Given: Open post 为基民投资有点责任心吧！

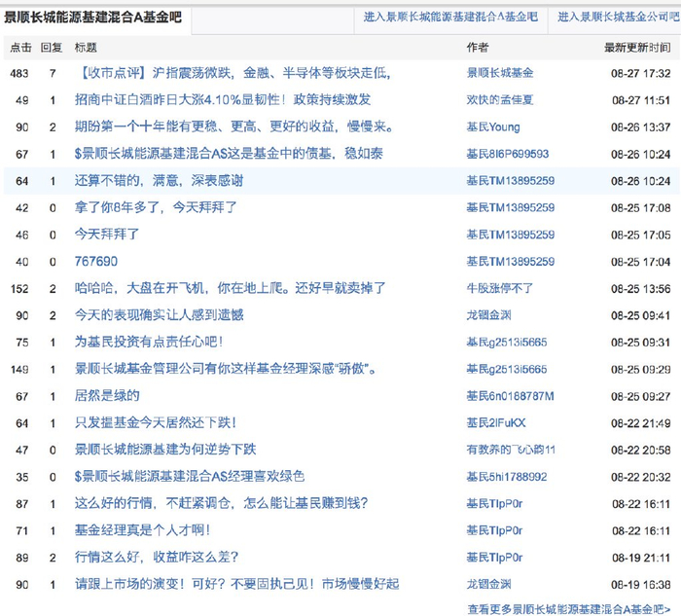Looking at the screenshot, I should (149, 343).
